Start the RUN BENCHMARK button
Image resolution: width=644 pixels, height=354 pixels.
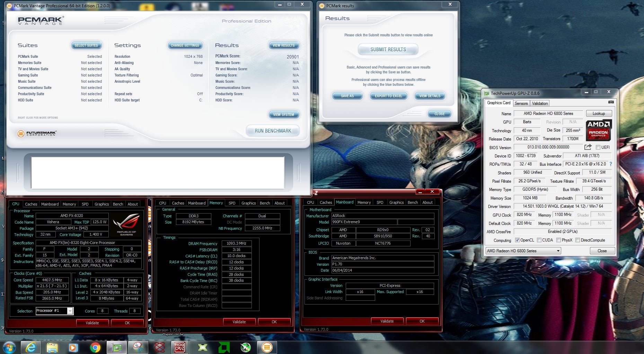click(x=273, y=131)
